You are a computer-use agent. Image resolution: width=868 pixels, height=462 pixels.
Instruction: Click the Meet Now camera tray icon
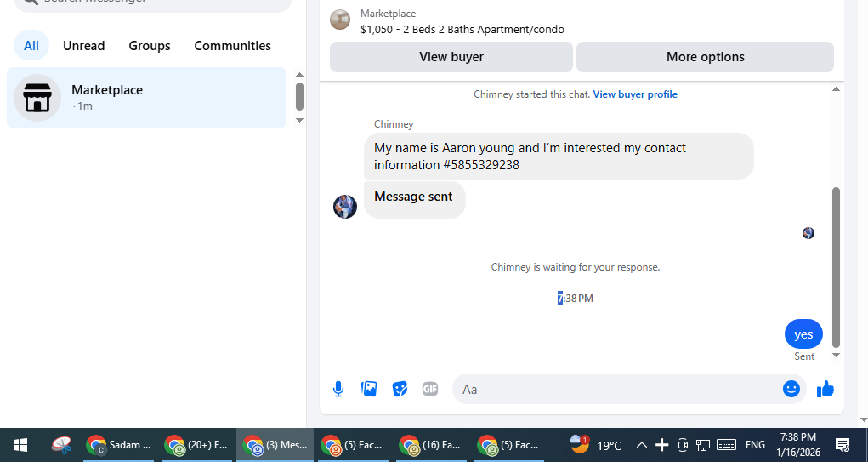[683, 445]
